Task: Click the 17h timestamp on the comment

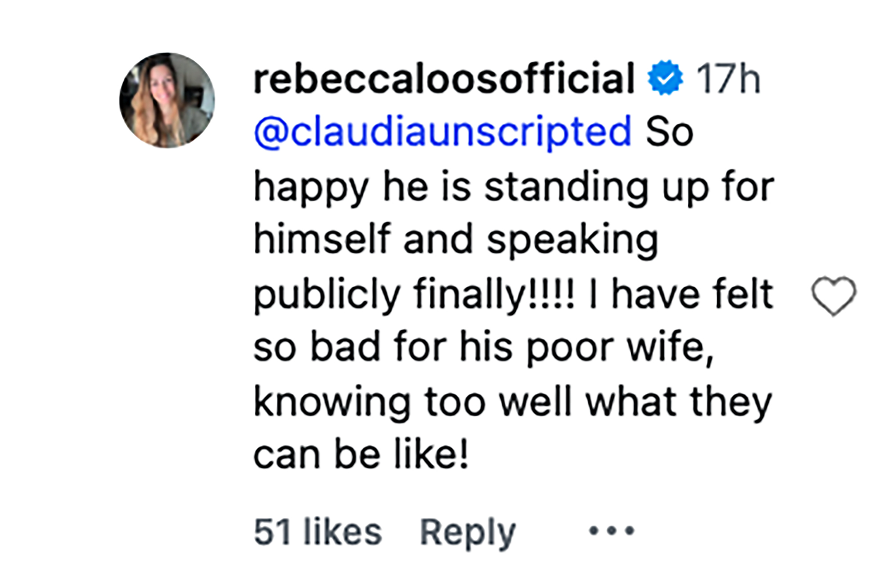Action: pyautogui.click(x=729, y=78)
